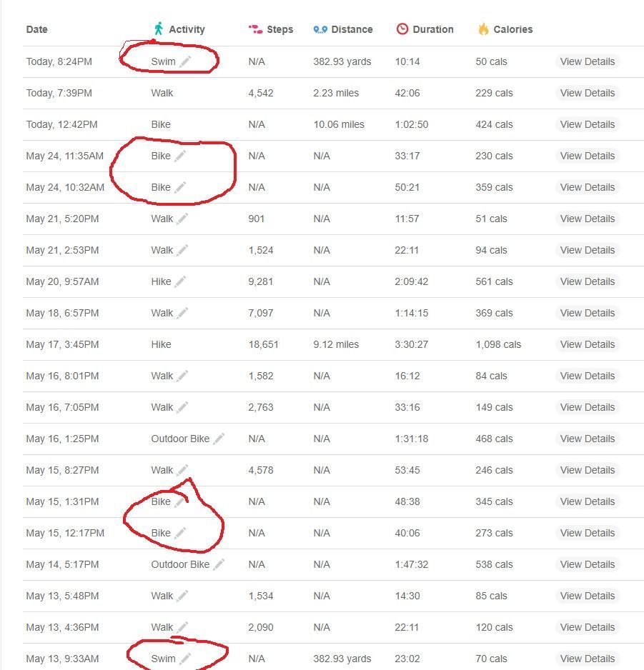644x670 pixels.
Task: Click pencil icon for May 21 5:20PM Walk
Action: pos(182,219)
